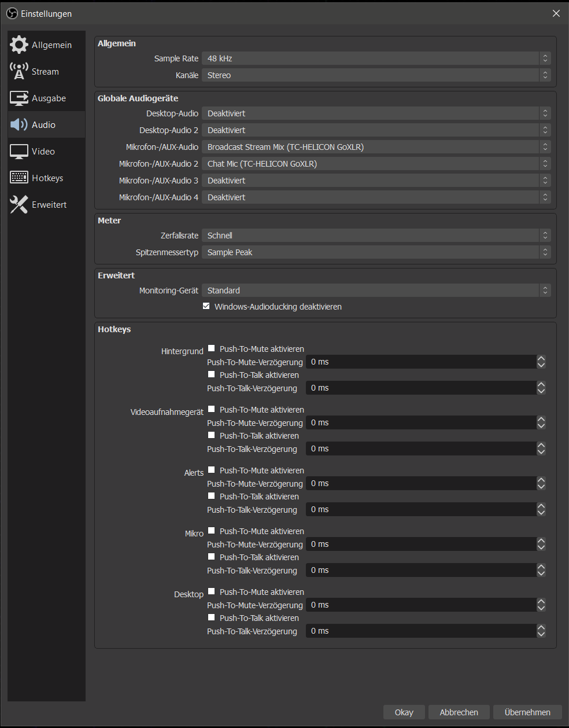
Task: Click the Abbrechen button
Action: tap(459, 712)
